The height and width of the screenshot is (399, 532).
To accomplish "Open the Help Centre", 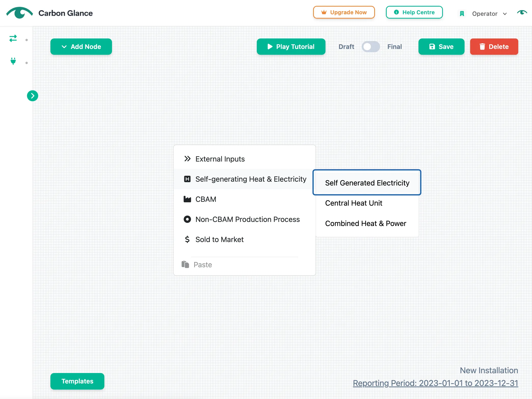I will tap(414, 12).
